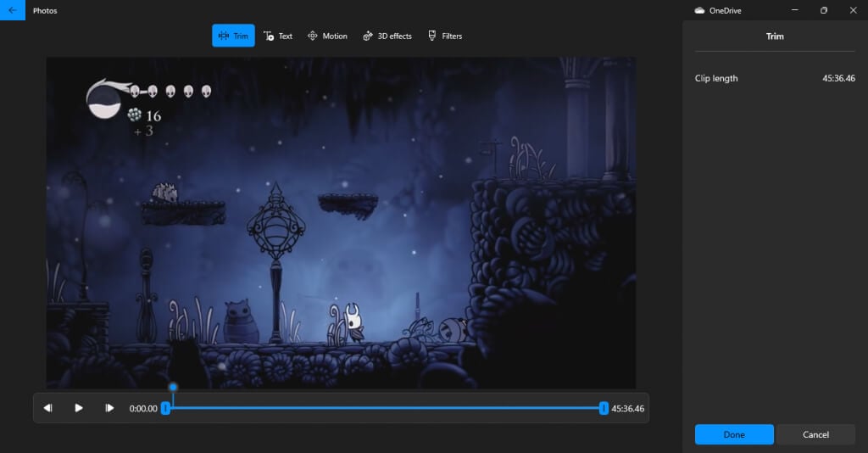This screenshot has height=453, width=868.
Task: Click the trim start handle
Action: click(x=165, y=408)
